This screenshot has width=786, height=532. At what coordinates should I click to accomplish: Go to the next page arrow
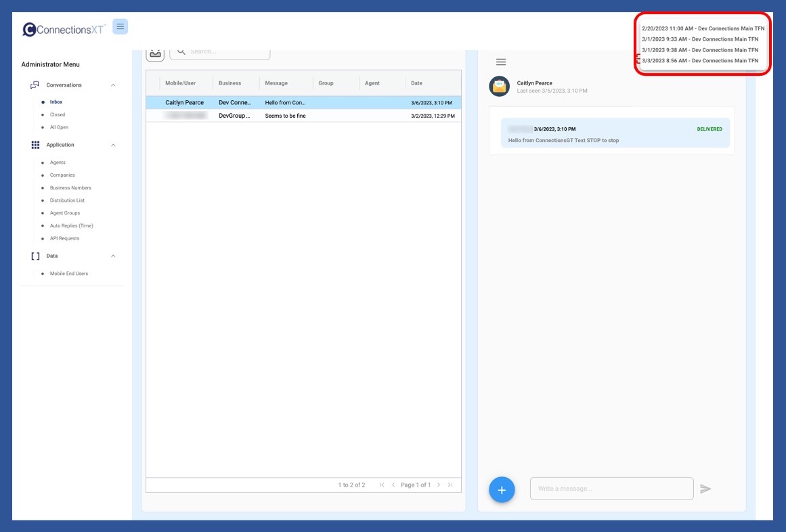(x=439, y=485)
